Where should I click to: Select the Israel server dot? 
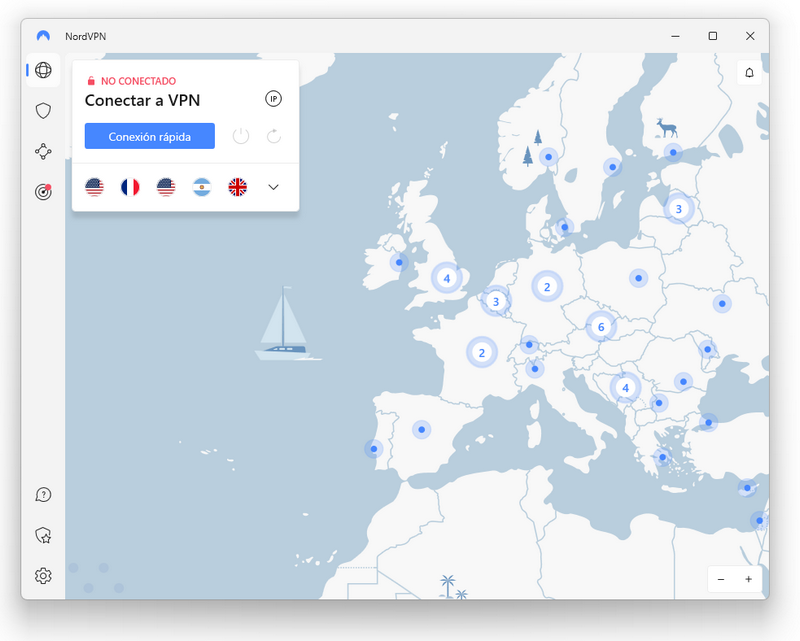click(759, 521)
